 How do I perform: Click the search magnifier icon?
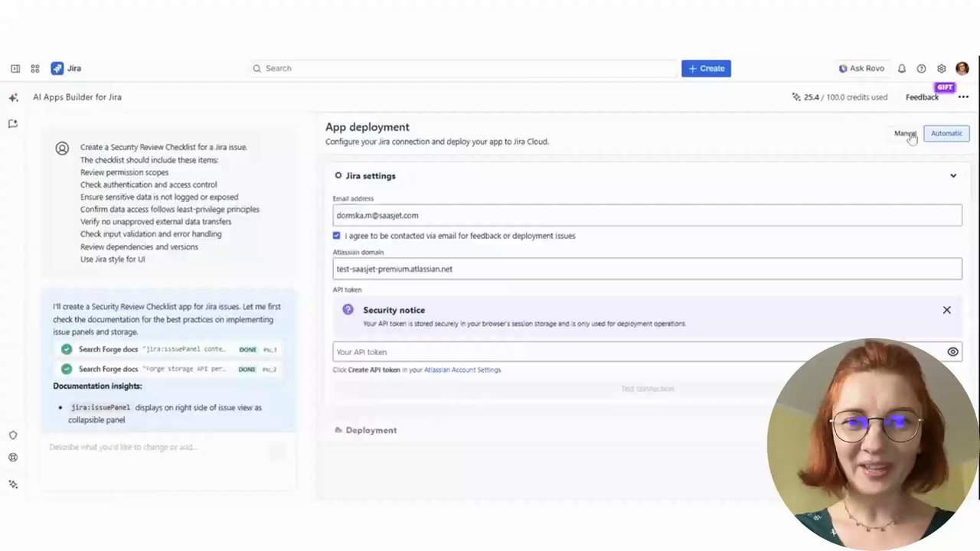[257, 68]
